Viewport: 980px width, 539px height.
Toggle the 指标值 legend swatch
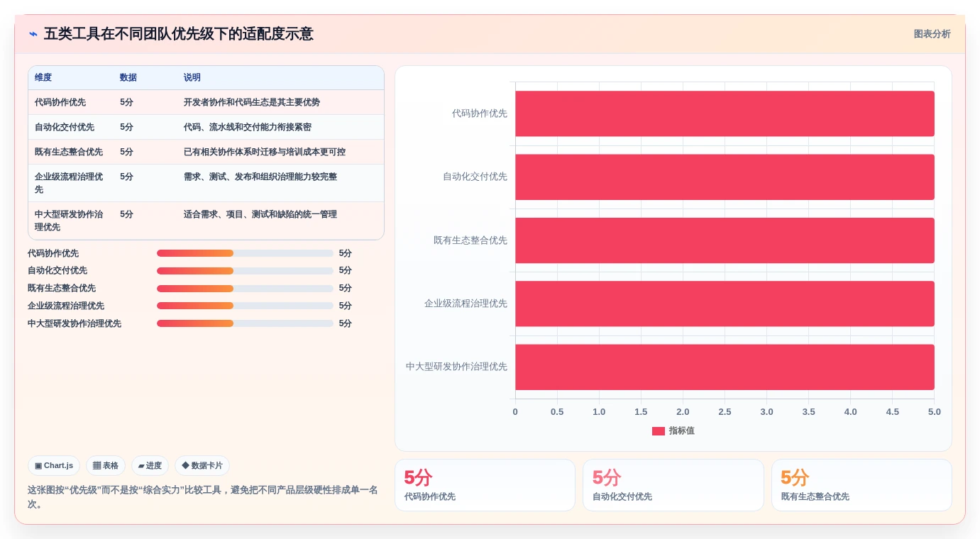click(659, 431)
